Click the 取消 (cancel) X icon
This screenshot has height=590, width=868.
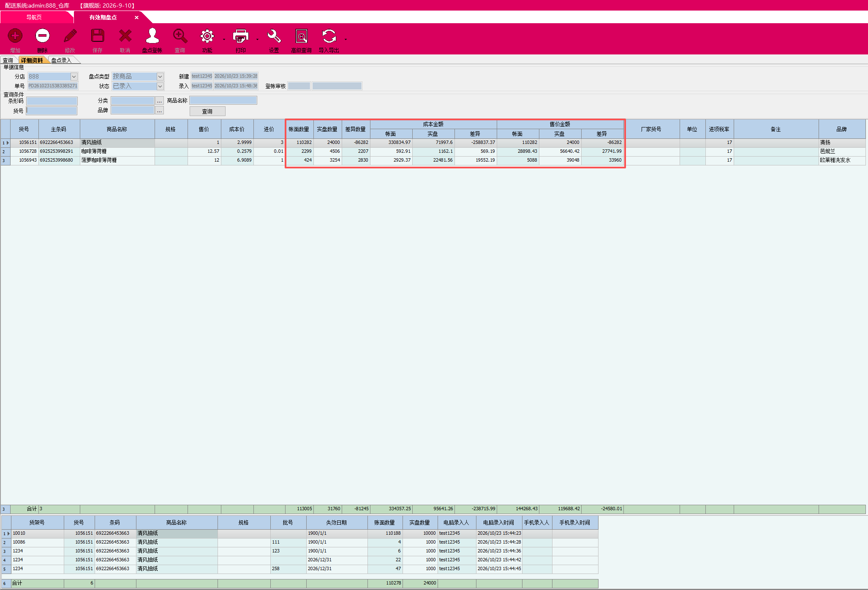(125, 36)
